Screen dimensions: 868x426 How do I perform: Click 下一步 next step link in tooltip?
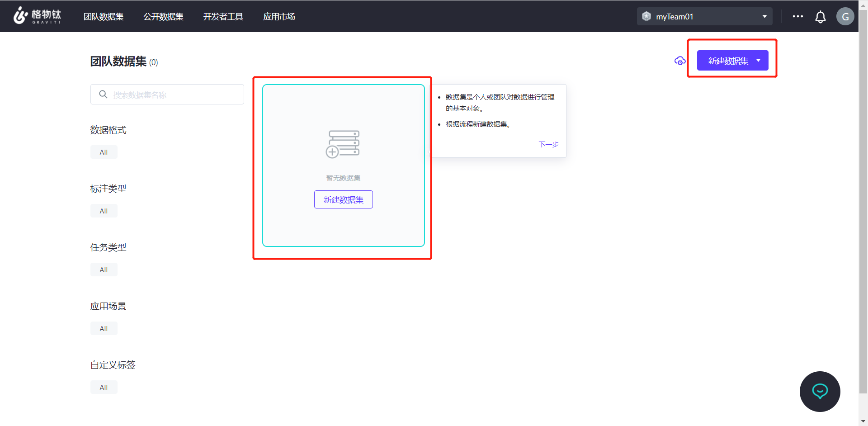coord(549,144)
